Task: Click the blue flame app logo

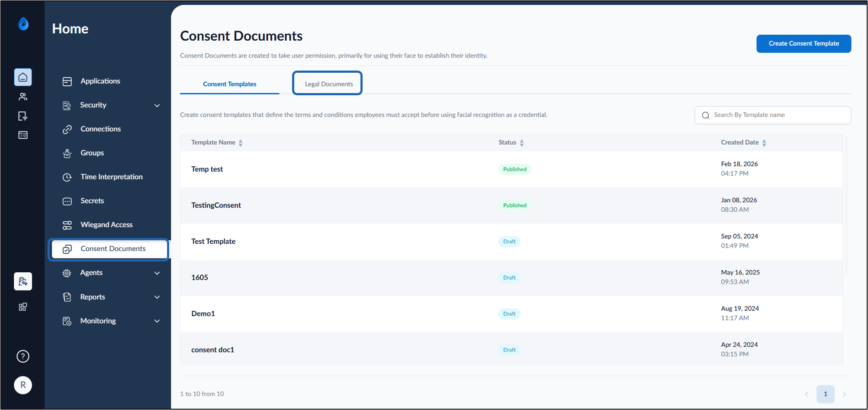Action: [x=23, y=24]
